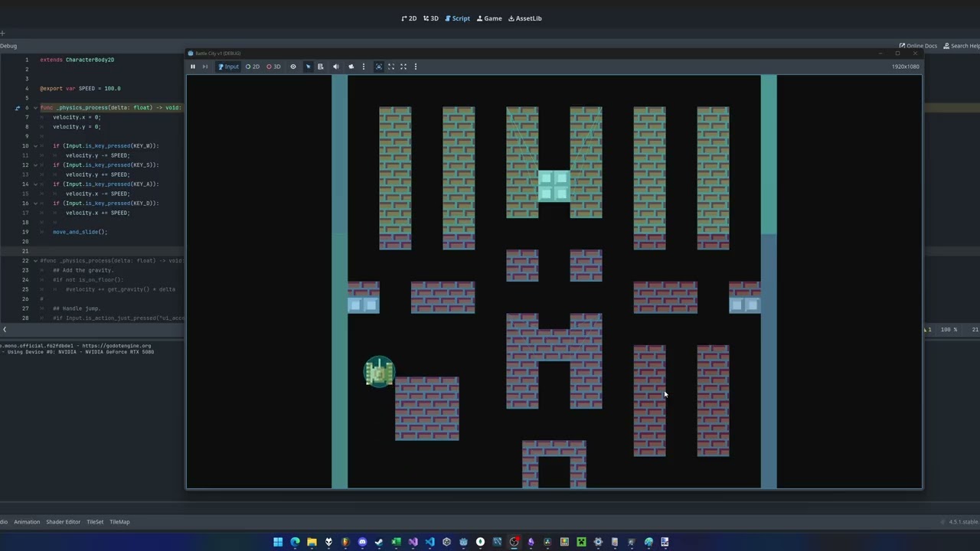Switch game view selection to 3D mode
The image size is (980, 551).
[x=273, y=67]
